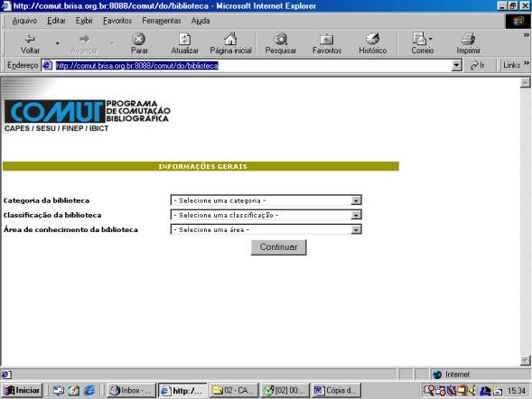Open the Favoritos toolbar icon

(326, 40)
